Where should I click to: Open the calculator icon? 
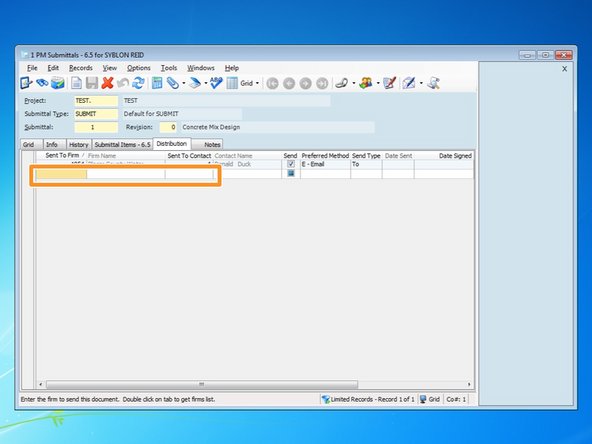(x=157, y=83)
